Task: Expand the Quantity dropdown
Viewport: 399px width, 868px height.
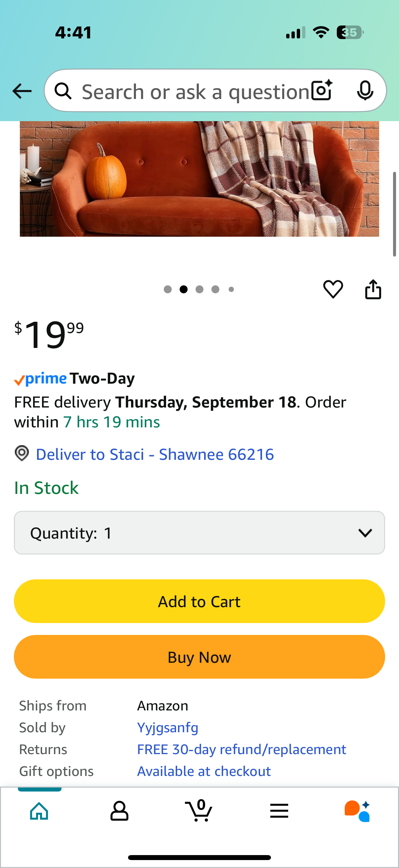Action: [x=199, y=532]
